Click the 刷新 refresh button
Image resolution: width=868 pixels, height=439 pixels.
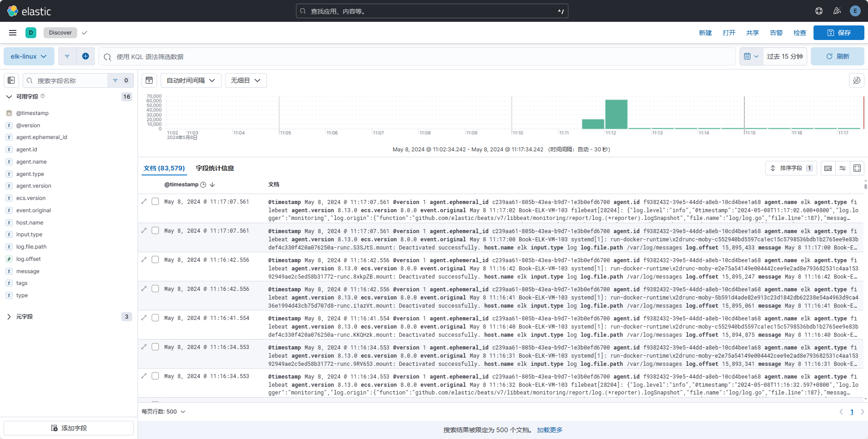pos(837,56)
